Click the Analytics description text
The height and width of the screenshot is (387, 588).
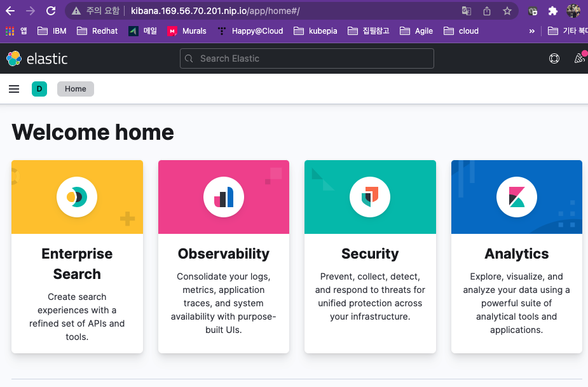(516, 303)
